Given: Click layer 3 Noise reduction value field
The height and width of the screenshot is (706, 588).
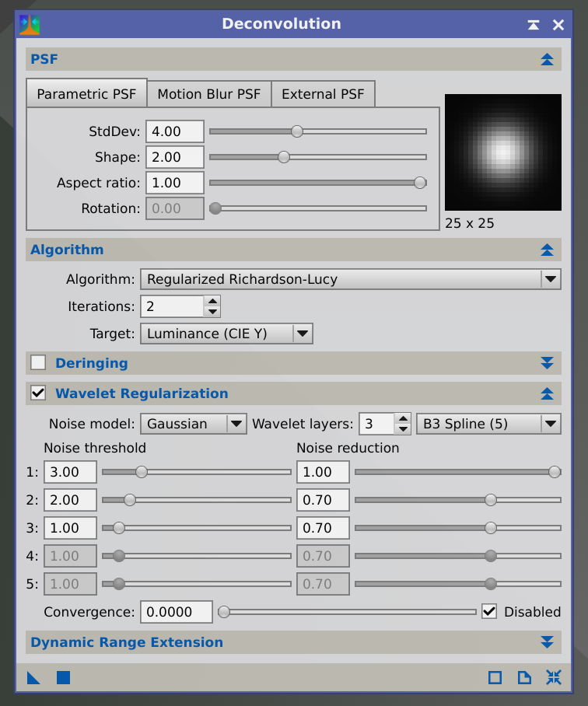Looking at the screenshot, I should click(x=324, y=528).
